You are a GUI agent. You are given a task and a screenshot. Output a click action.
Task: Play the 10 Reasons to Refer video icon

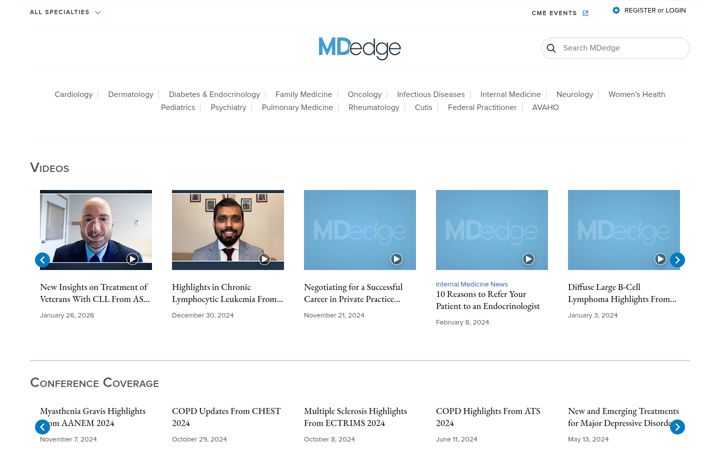point(528,259)
